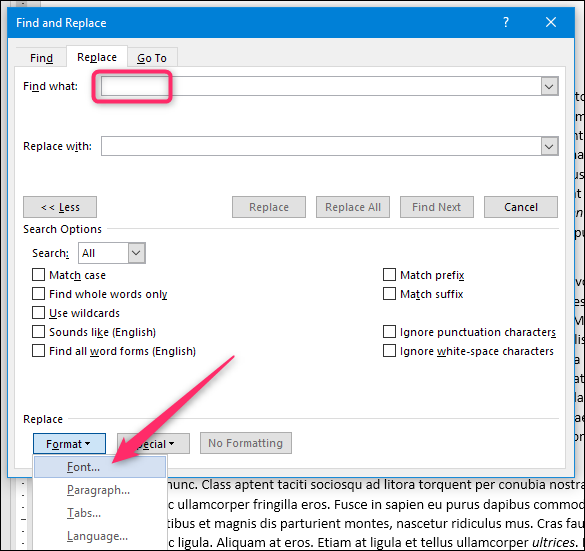The image size is (585, 551).
Task: Switch to the Find tab
Action: point(41,58)
